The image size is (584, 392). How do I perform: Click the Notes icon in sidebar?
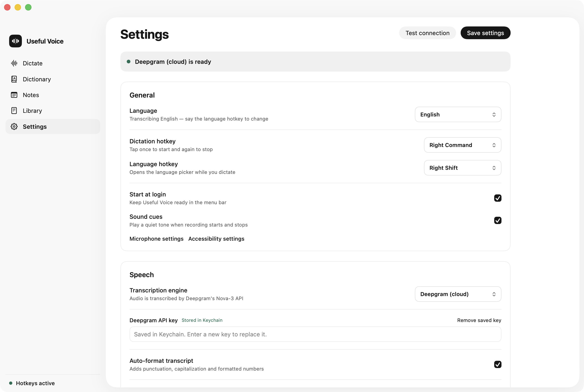14,95
